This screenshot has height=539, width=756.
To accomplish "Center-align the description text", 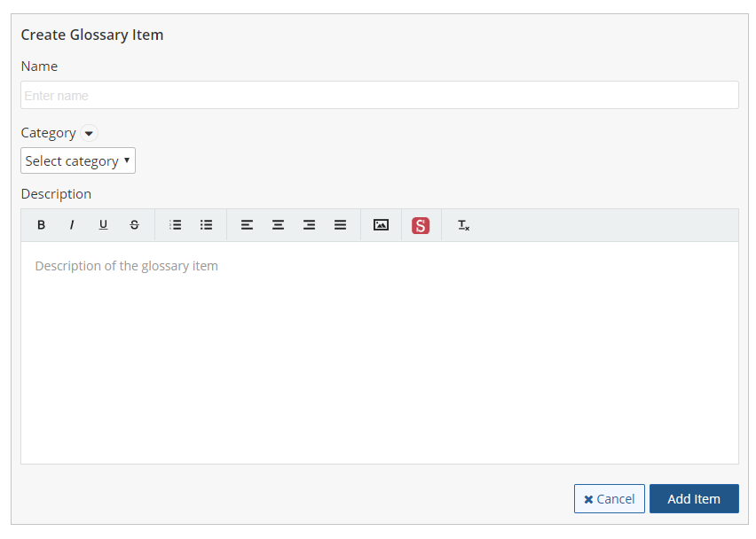I will click(x=279, y=225).
